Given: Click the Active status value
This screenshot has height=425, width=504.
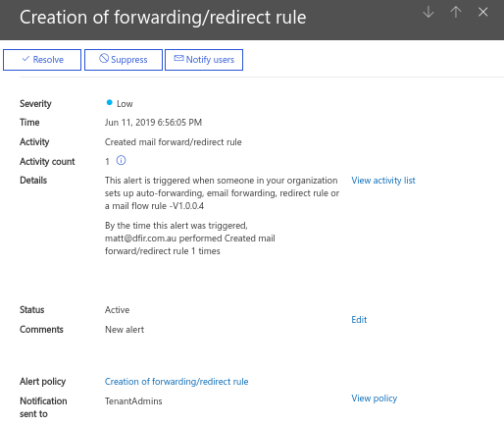Looking at the screenshot, I should pos(117,310).
